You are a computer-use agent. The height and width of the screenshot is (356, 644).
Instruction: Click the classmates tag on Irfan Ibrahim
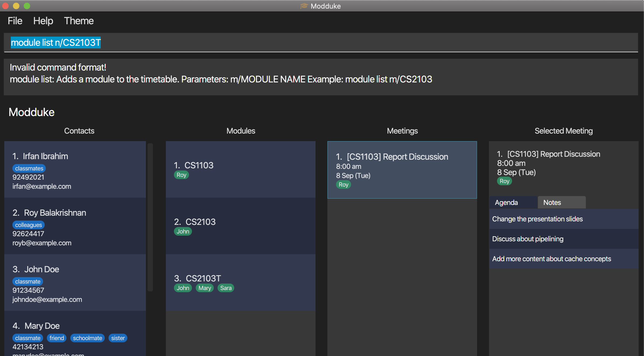(29, 168)
